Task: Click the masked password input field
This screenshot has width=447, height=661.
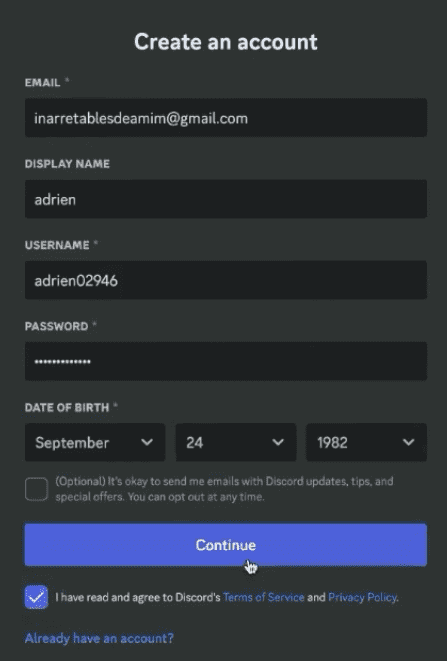Action: pyautogui.click(x=226, y=361)
